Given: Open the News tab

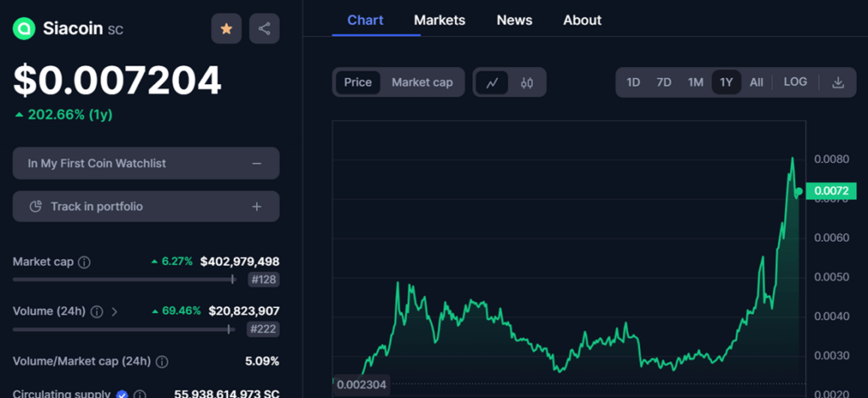Looking at the screenshot, I should 515,20.
